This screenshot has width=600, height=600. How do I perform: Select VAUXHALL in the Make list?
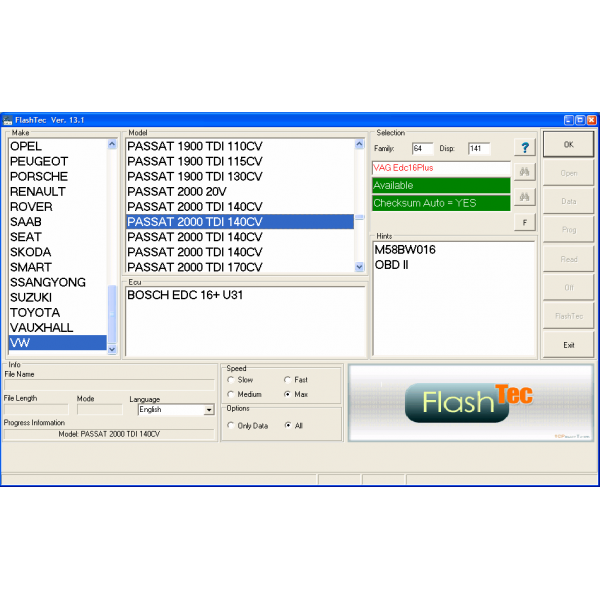click(x=57, y=328)
